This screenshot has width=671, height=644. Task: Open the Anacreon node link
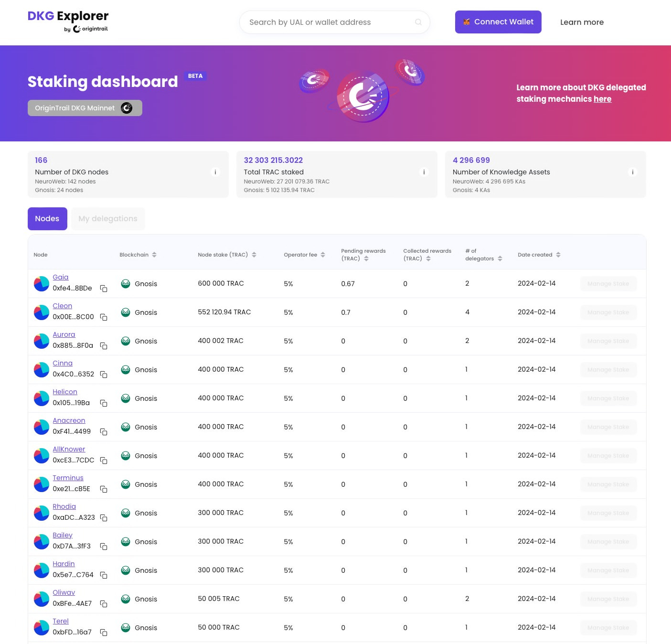coord(69,420)
